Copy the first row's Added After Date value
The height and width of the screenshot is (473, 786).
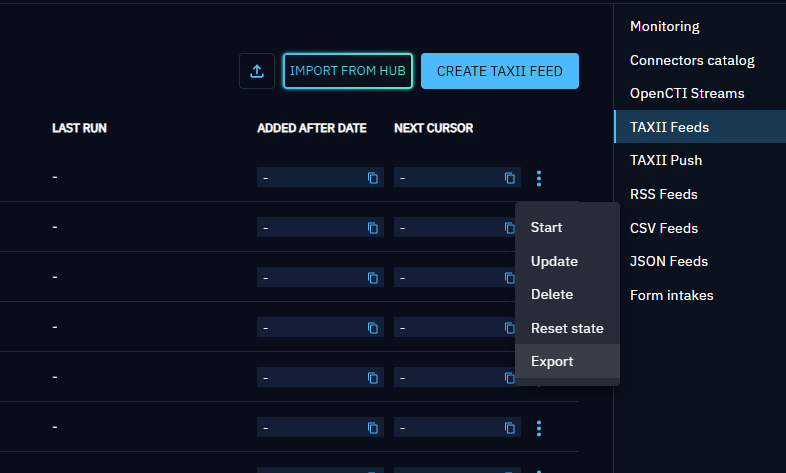(372, 178)
